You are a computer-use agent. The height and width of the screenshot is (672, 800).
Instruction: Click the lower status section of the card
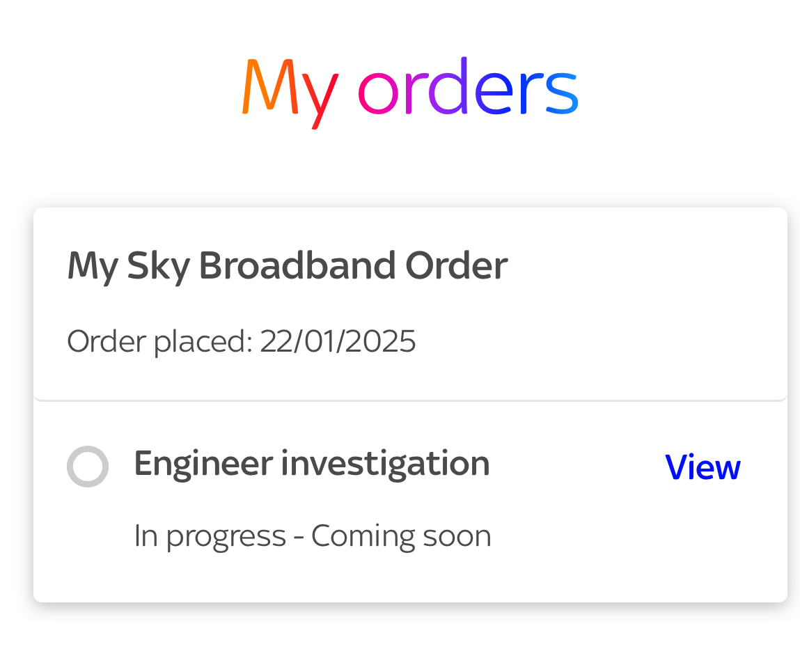pyautogui.click(x=409, y=501)
